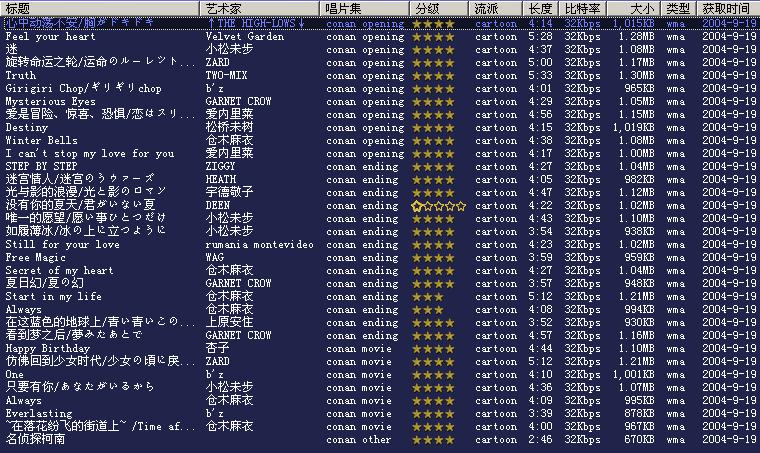Viewport: 760px width, 453px height.
Task: Sort playlist by the 标题 column header
Action: click(x=100, y=8)
